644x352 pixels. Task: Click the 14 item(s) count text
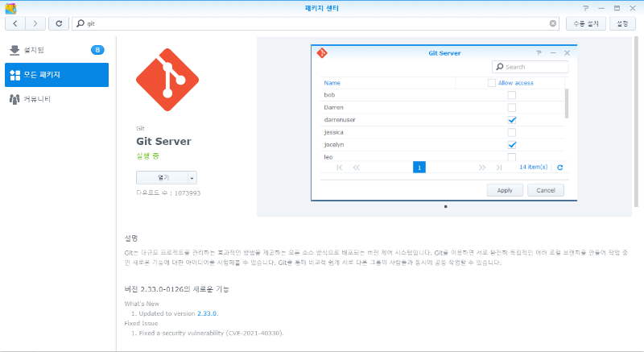(x=533, y=168)
